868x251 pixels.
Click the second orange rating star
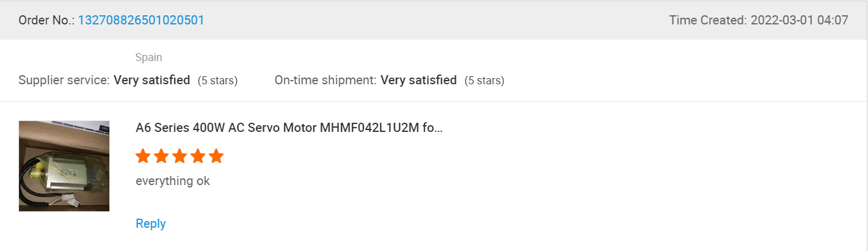161,156
